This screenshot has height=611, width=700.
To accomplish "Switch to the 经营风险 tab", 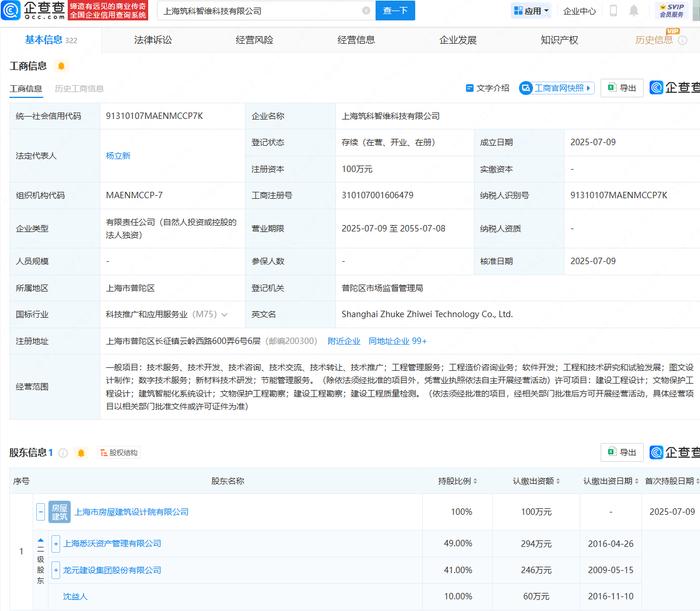I will coord(254,40).
